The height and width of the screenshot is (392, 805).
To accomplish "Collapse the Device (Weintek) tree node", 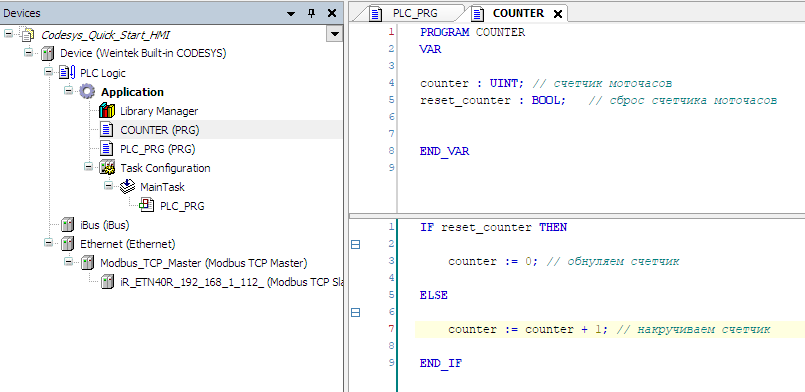I will 28,52.
